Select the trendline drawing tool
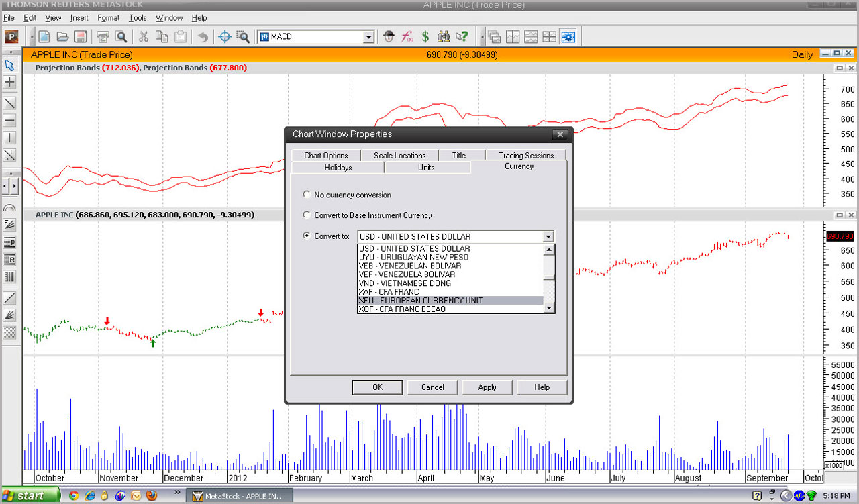The width and height of the screenshot is (859, 504). point(10,103)
